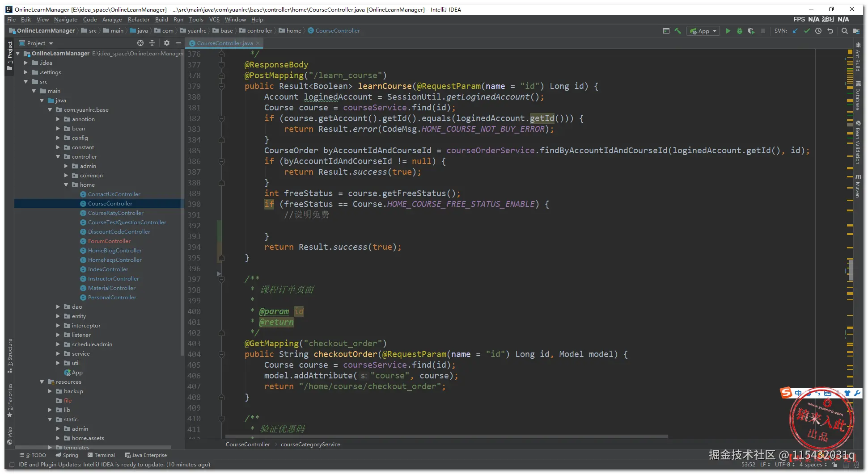
Task: Open ForumController in the project tree
Action: coord(109,241)
